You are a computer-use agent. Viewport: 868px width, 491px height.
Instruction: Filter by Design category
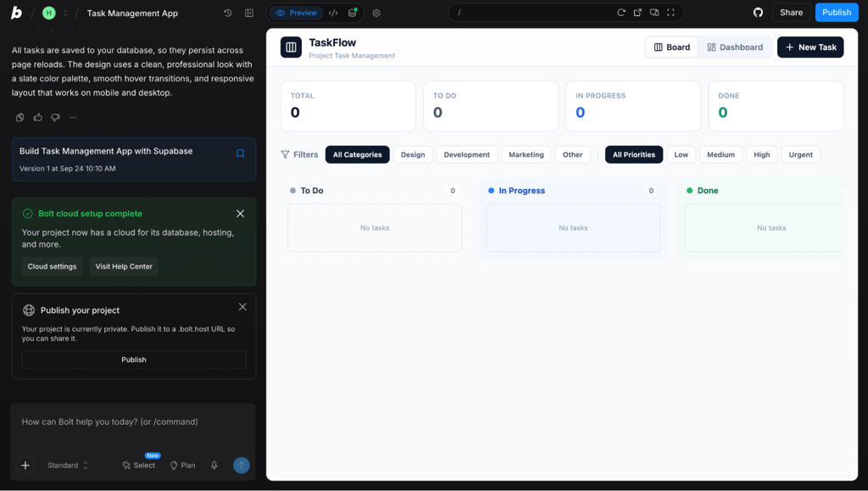click(413, 154)
